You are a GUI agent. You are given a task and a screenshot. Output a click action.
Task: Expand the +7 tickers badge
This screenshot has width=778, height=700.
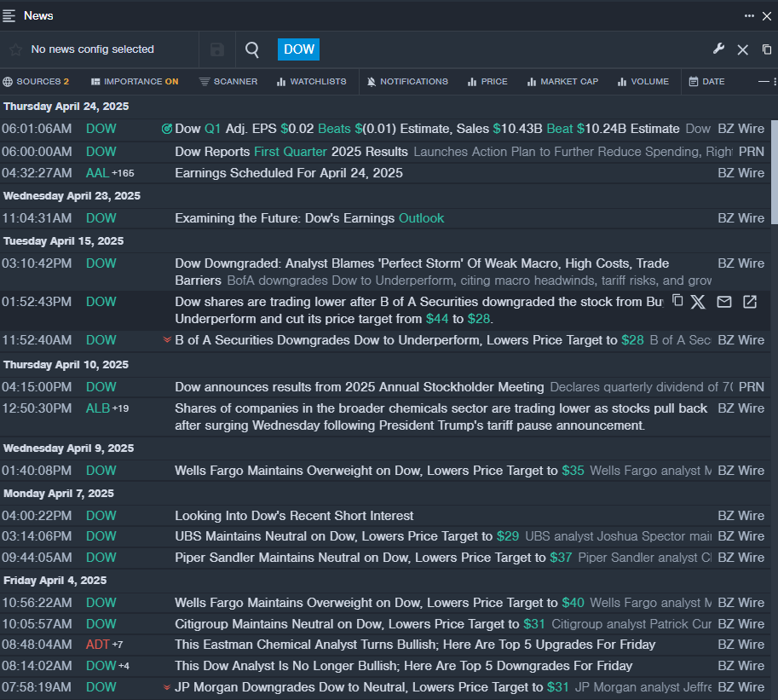click(118, 645)
